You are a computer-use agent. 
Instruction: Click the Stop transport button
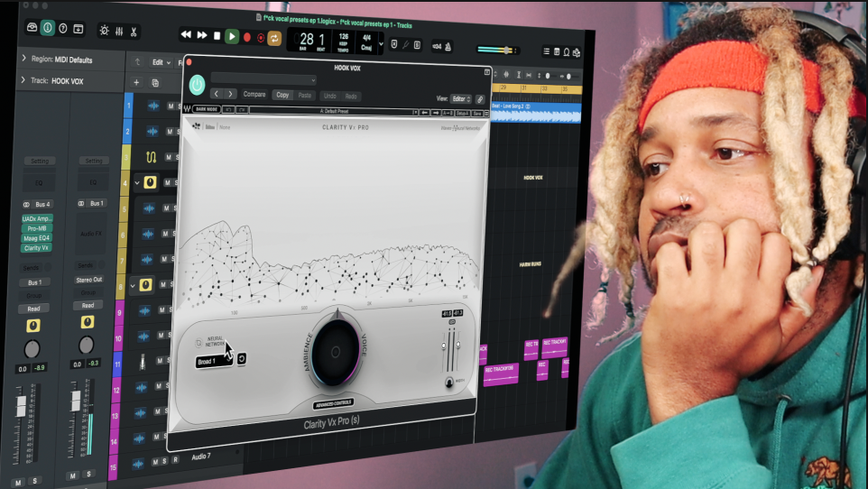coord(217,35)
